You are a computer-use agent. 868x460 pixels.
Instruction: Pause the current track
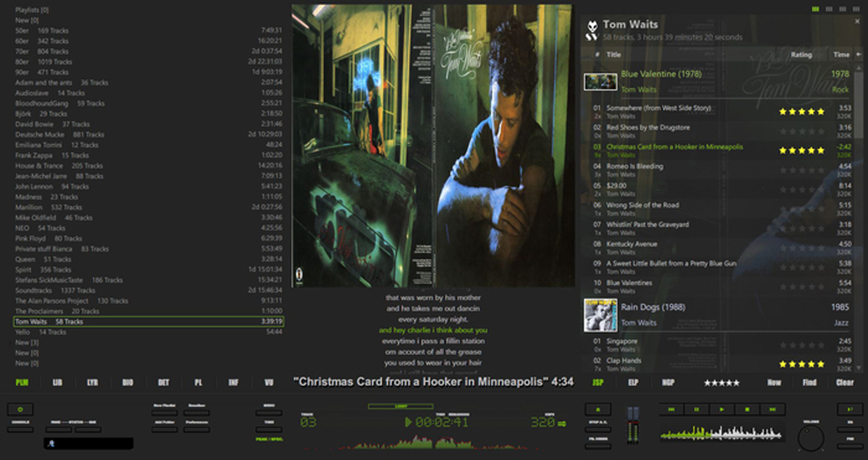[x=697, y=409]
